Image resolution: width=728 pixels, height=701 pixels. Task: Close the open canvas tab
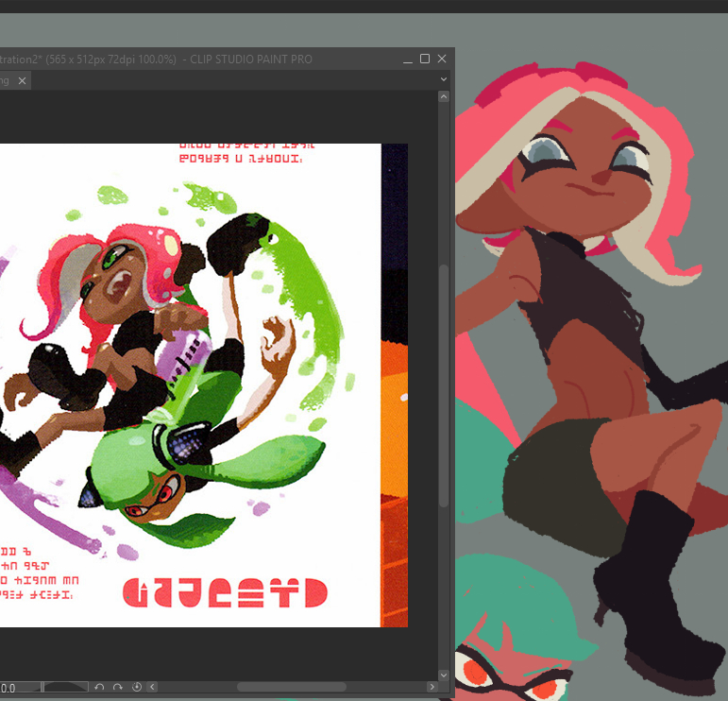[x=23, y=81]
